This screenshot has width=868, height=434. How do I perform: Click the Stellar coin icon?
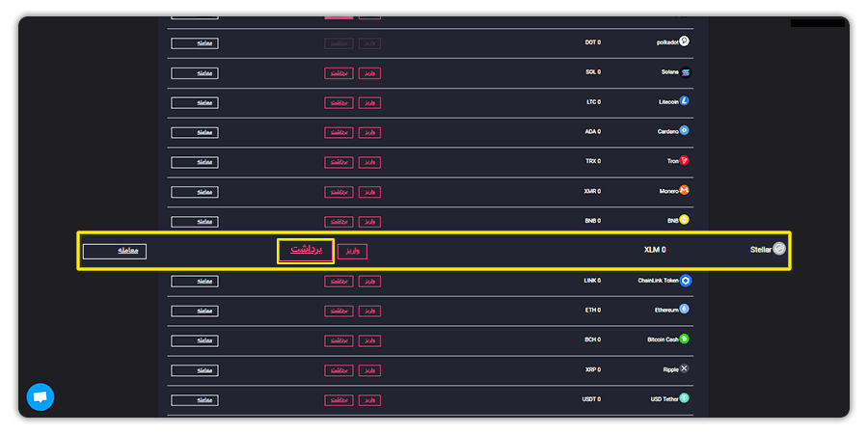(779, 249)
